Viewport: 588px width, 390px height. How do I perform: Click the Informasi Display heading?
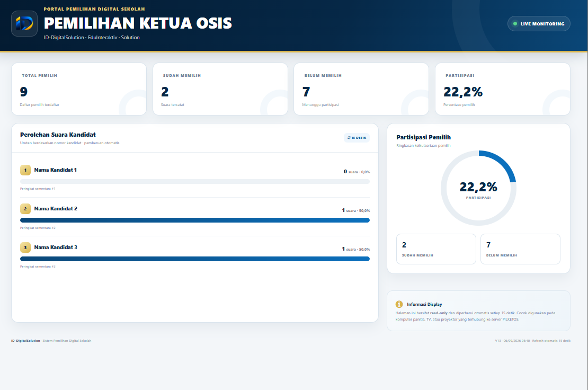424,304
